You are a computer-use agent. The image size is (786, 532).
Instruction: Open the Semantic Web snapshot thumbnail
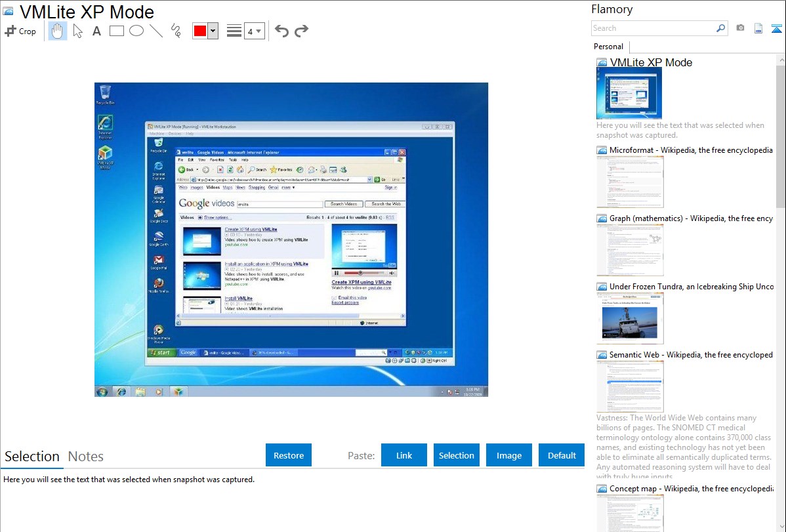click(x=630, y=386)
